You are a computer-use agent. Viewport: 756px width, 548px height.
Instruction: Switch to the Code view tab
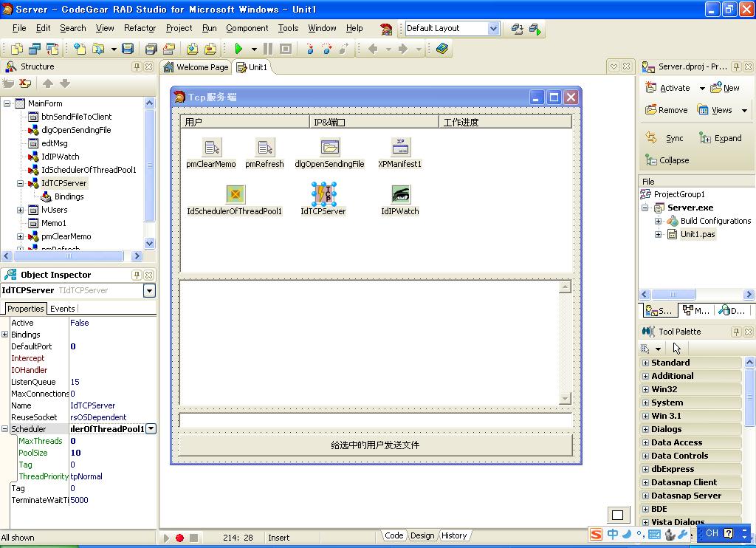coord(394,536)
